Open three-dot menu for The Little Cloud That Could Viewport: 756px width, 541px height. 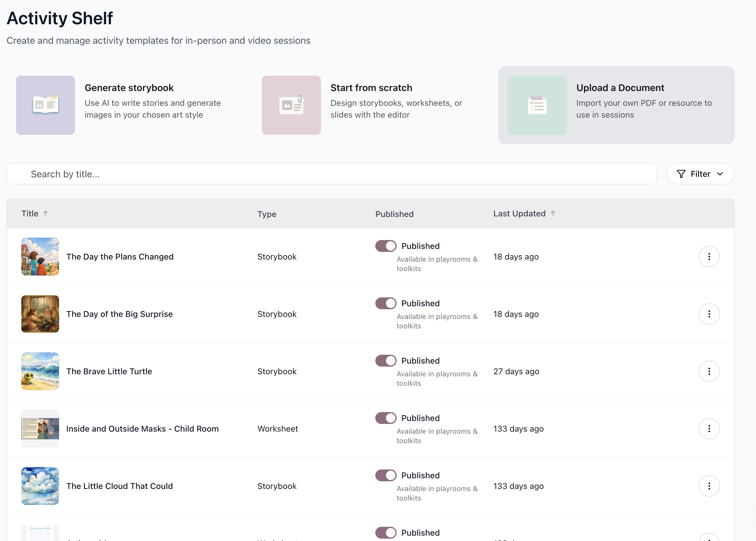(x=709, y=486)
